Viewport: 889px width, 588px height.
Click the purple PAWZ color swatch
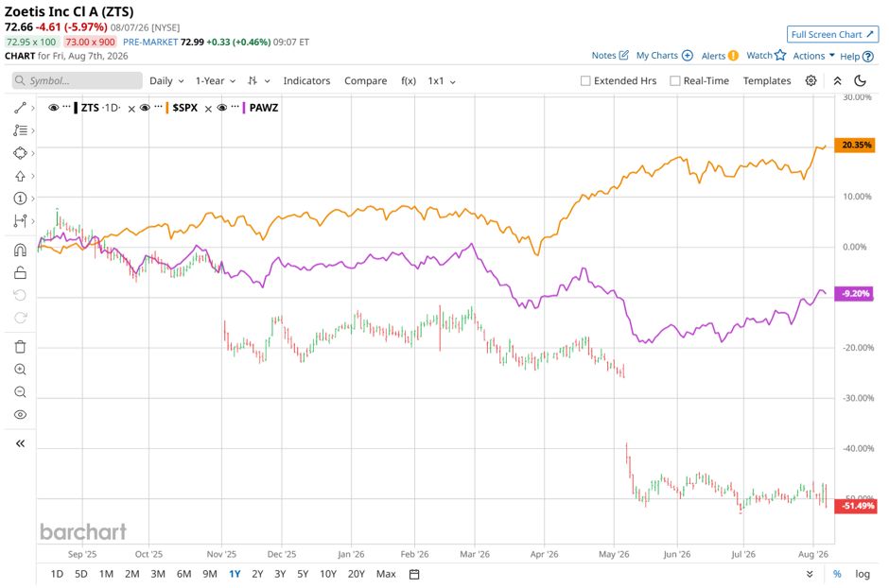pyautogui.click(x=244, y=108)
